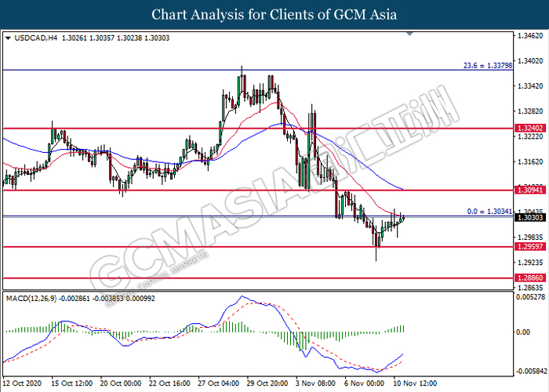Click the -0.005842 value on MACD axis
This screenshot has width=549, height=392.
click(531, 370)
